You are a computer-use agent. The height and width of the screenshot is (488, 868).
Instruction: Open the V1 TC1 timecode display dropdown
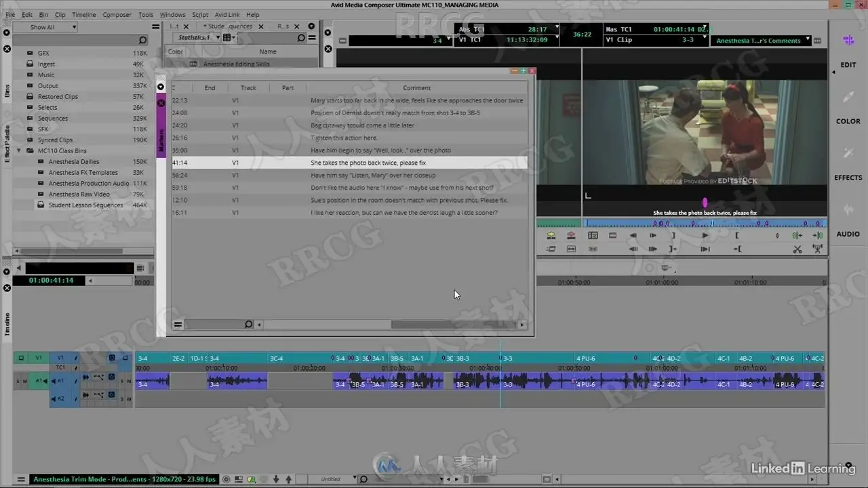(557, 39)
